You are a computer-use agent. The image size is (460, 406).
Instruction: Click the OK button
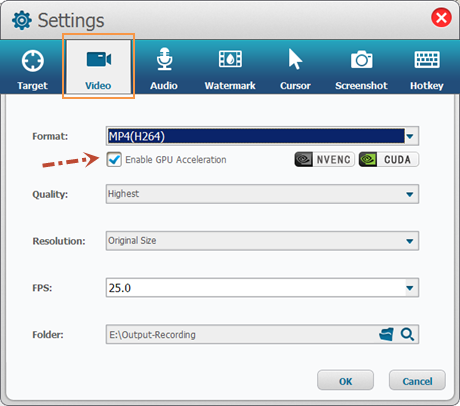[345, 380]
